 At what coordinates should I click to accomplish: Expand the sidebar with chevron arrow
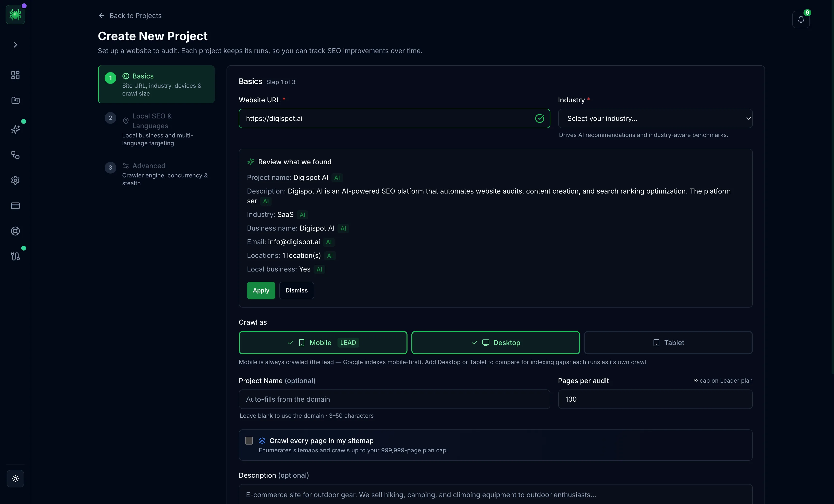(x=15, y=45)
